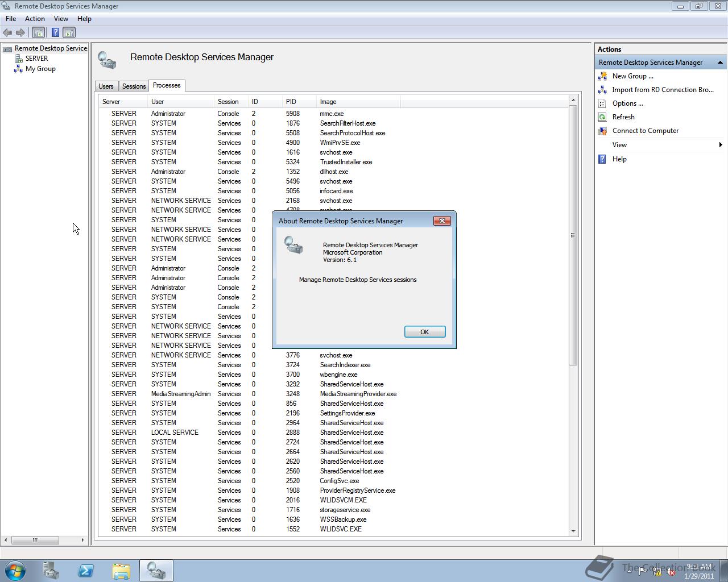The height and width of the screenshot is (582, 728).
Task: Click the Back arrow toolbar icon
Action: tap(7, 32)
